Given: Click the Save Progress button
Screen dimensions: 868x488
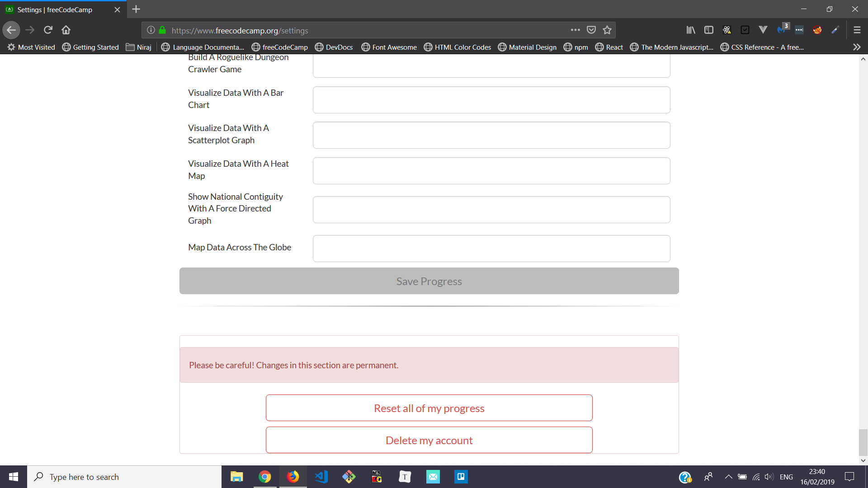Looking at the screenshot, I should tap(429, 281).
